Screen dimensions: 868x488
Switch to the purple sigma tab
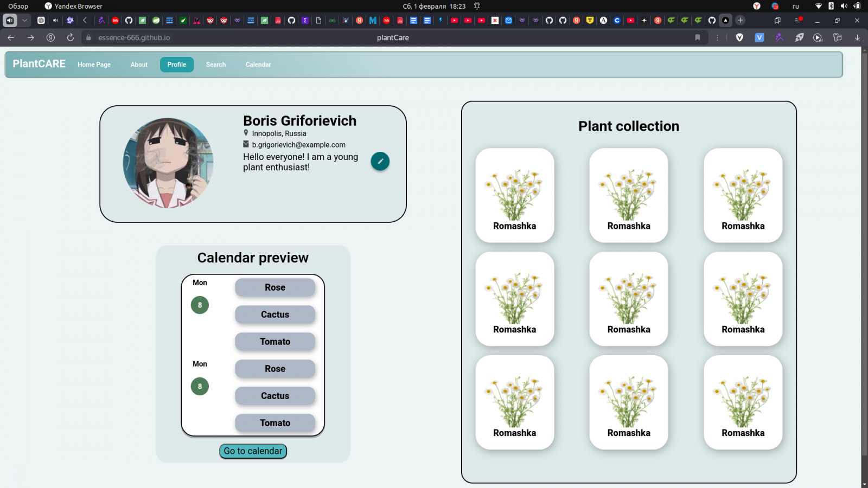pyautogui.click(x=305, y=20)
